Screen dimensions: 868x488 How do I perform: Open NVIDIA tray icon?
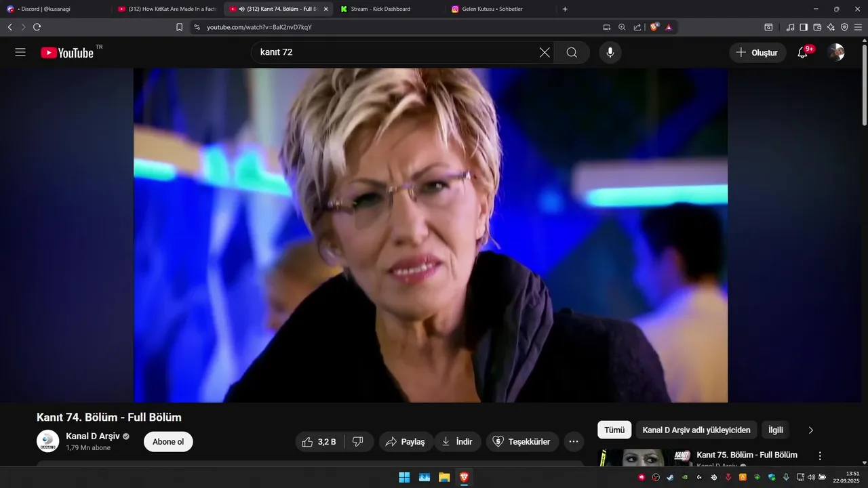point(684,477)
